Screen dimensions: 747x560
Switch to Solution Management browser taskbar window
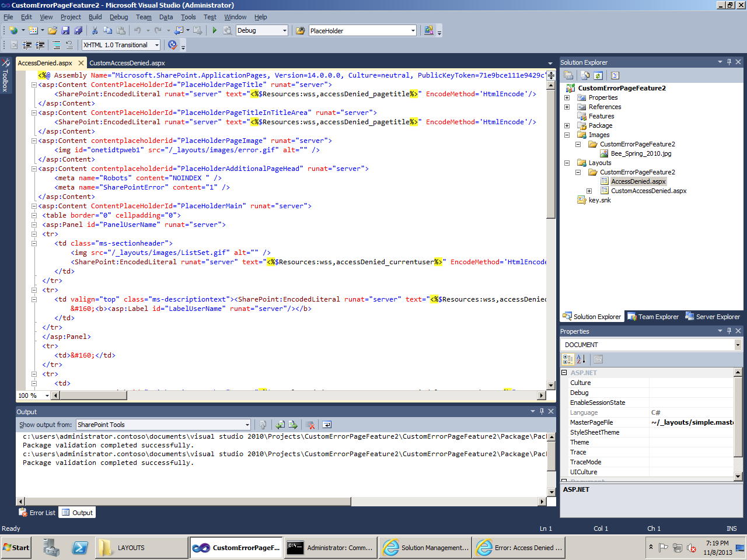tap(425, 548)
